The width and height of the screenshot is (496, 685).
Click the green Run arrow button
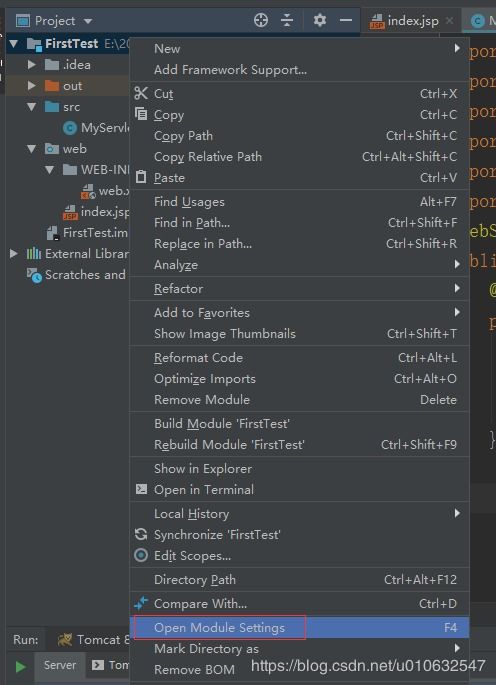pyautogui.click(x=20, y=667)
